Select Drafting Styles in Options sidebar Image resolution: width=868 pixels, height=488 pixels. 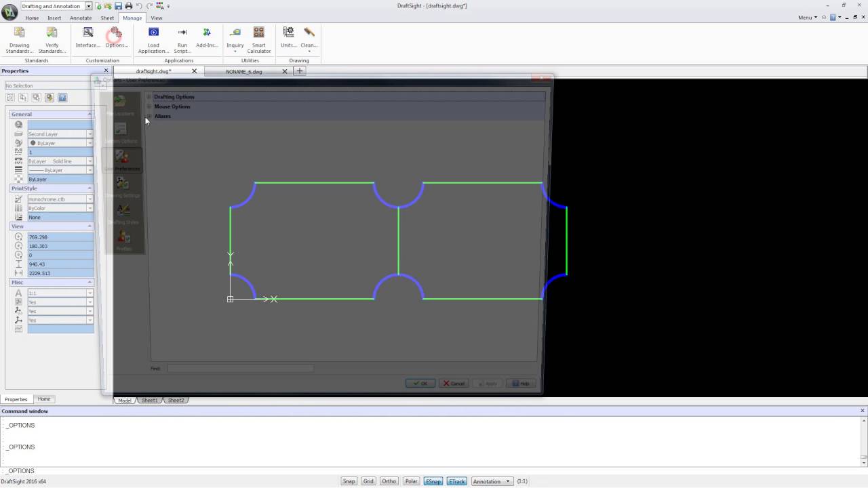pyautogui.click(x=123, y=214)
